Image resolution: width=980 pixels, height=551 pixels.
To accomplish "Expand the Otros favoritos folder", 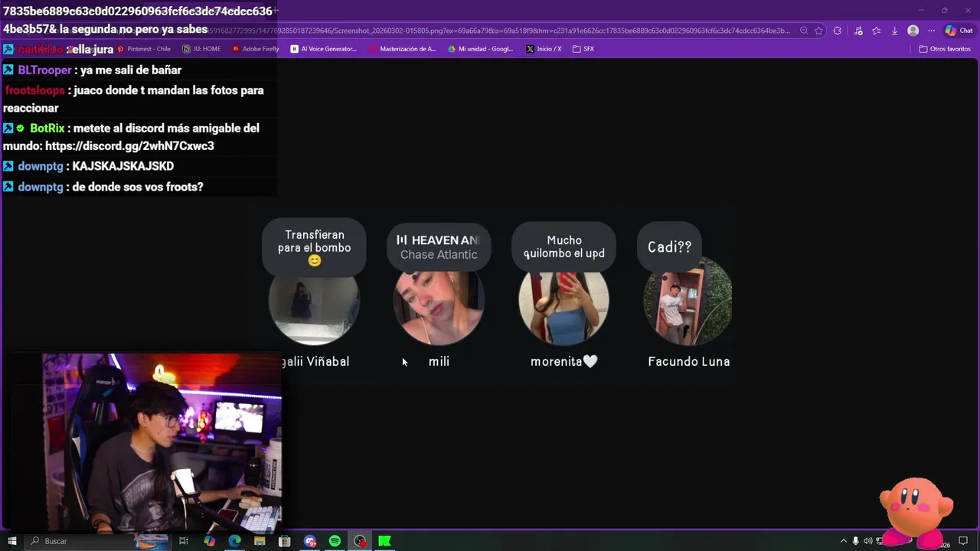I will click(945, 49).
